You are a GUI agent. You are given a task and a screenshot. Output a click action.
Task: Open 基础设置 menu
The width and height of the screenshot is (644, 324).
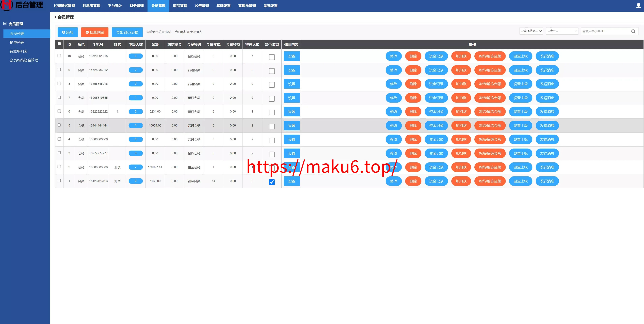pyautogui.click(x=223, y=6)
